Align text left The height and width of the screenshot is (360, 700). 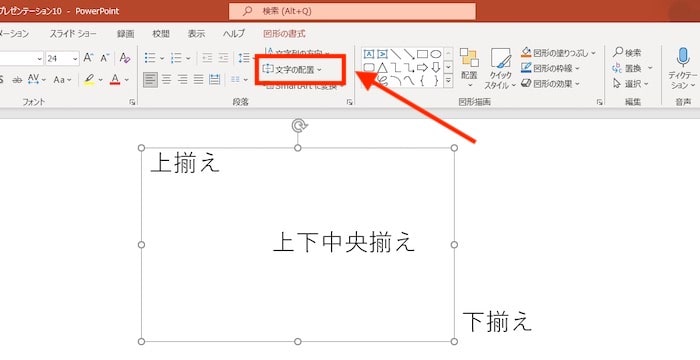tap(150, 80)
